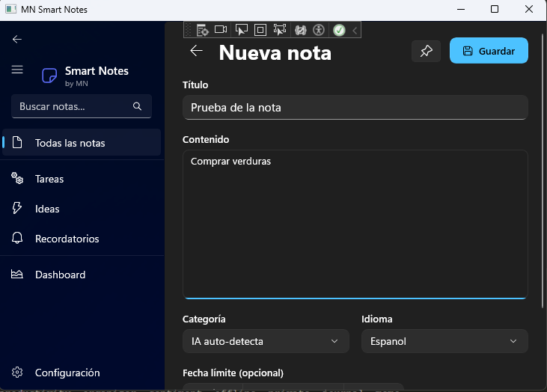Click the binding failures braces icon
Screen dimensions: 547x392
[300, 30]
